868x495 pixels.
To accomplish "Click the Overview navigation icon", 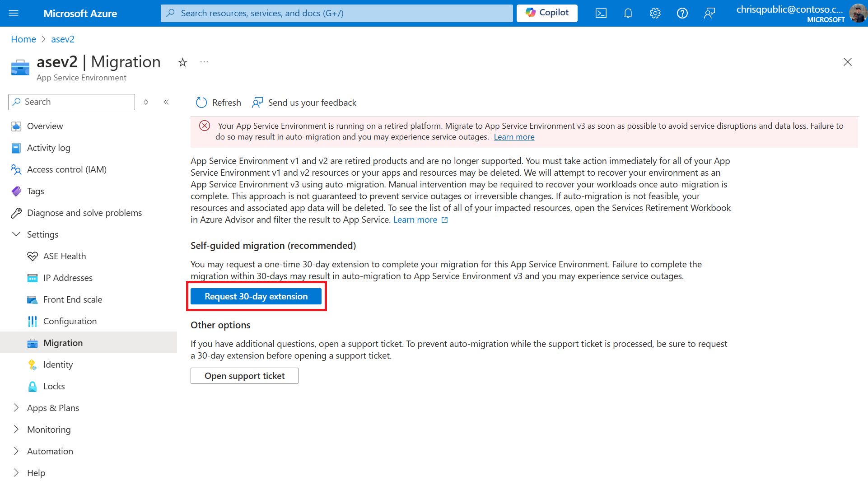I will [15, 126].
